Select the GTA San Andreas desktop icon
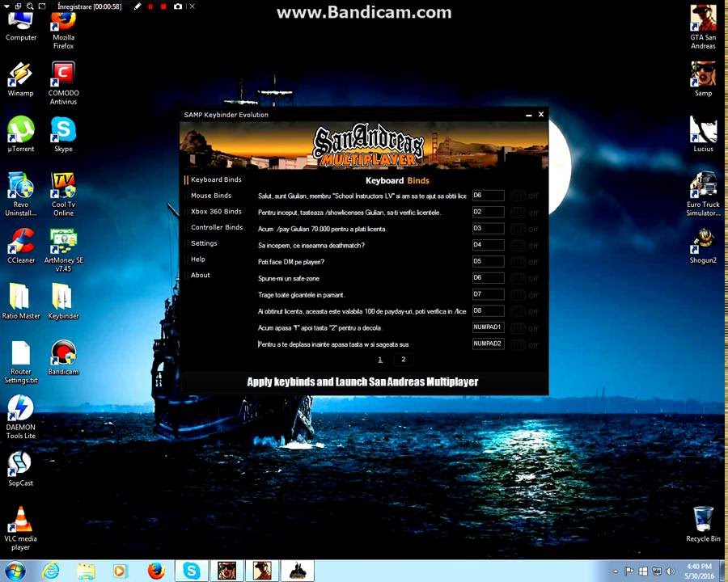Screen dimensions: 728x582 pos(703,27)
